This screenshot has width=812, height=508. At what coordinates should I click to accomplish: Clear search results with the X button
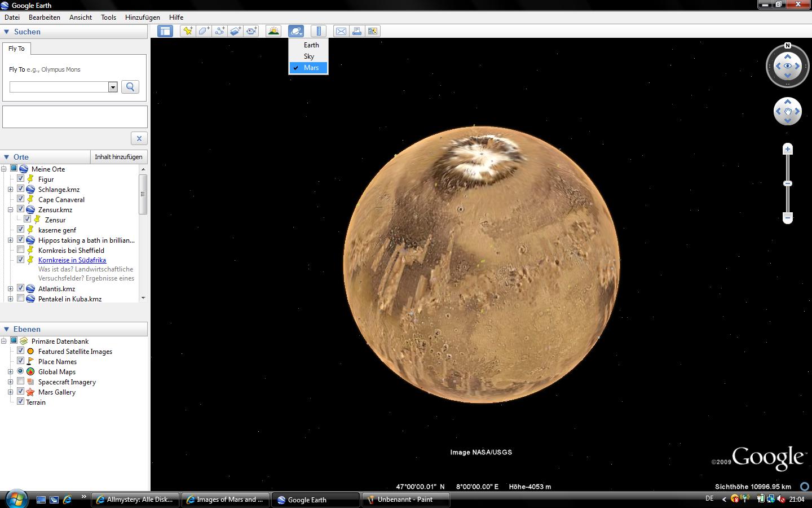139,138
